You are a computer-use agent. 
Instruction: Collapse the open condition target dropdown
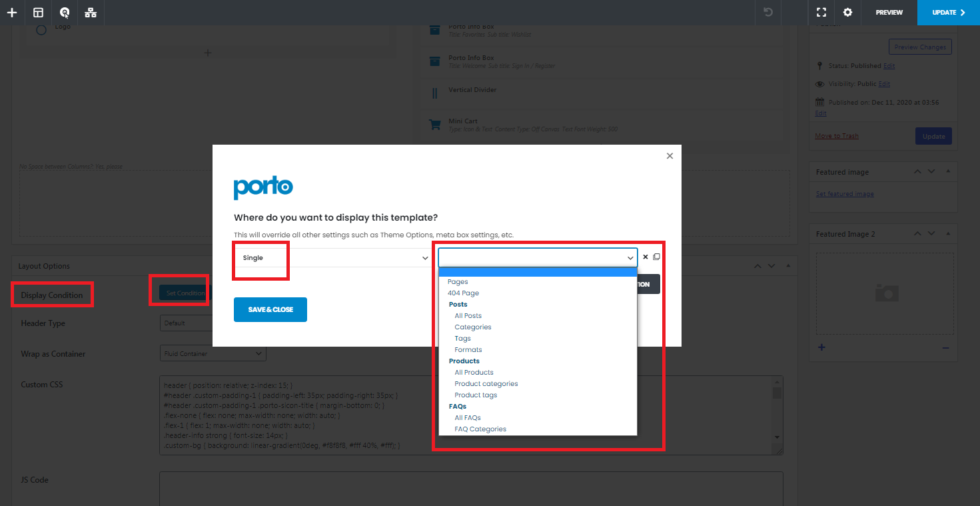538,257
